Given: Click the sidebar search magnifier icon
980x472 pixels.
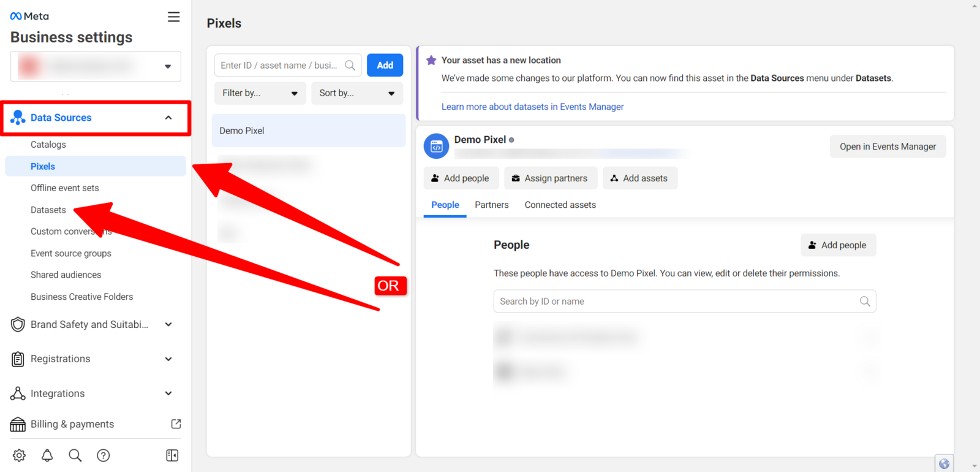Looking at the screenshot, I should point(75,455).
